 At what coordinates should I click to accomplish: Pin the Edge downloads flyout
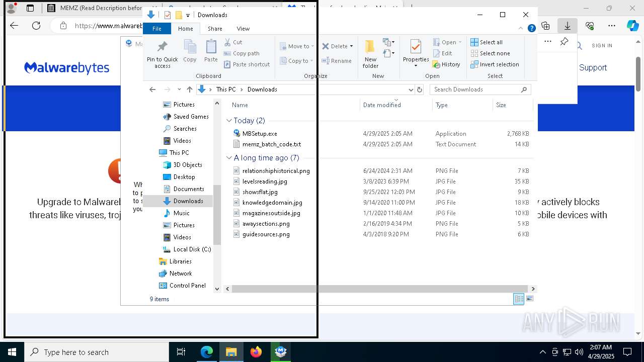pyautogui.click(x=564, y=42)
